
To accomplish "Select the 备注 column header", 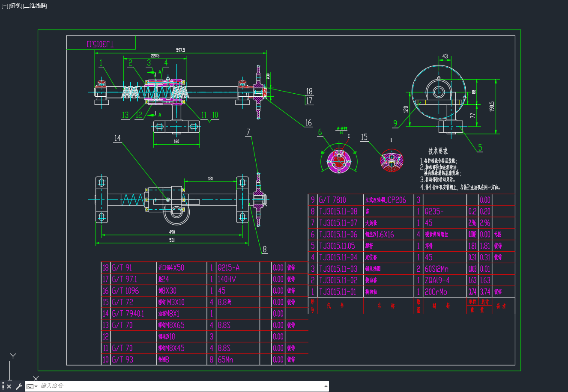I will coord(501,306).
